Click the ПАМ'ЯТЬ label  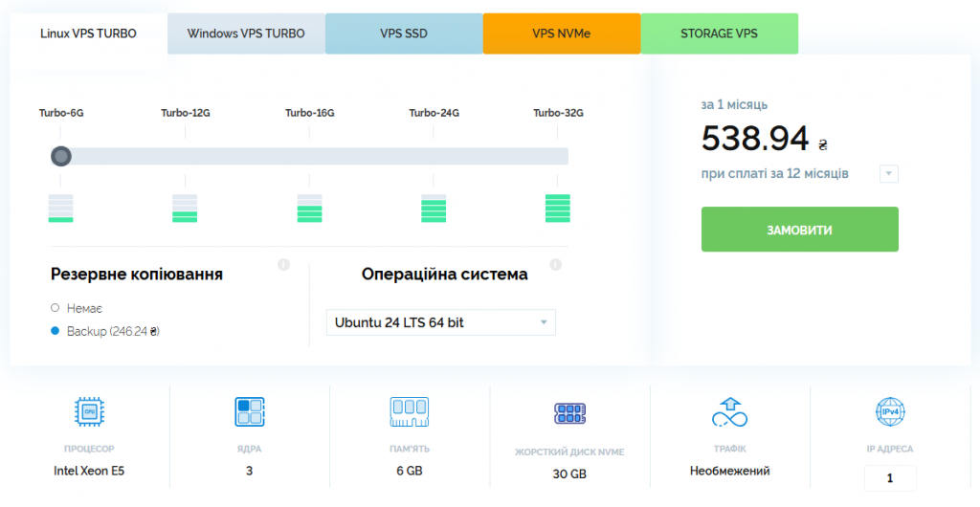(x=410, y=449)
